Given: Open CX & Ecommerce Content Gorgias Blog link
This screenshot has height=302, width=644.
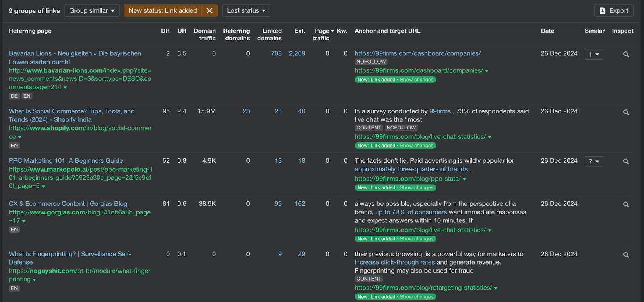Looking at the screenshot, I should coord(68,204).
